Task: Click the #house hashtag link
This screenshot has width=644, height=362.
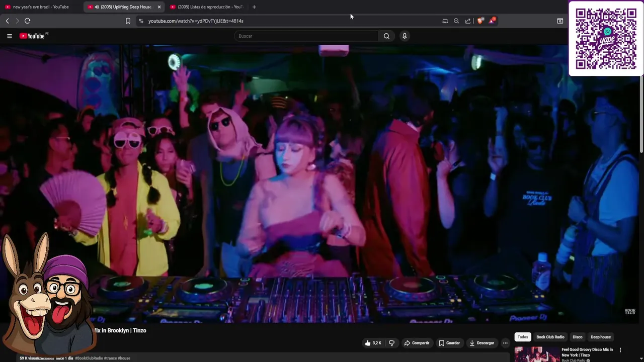Action: point(124,358)
